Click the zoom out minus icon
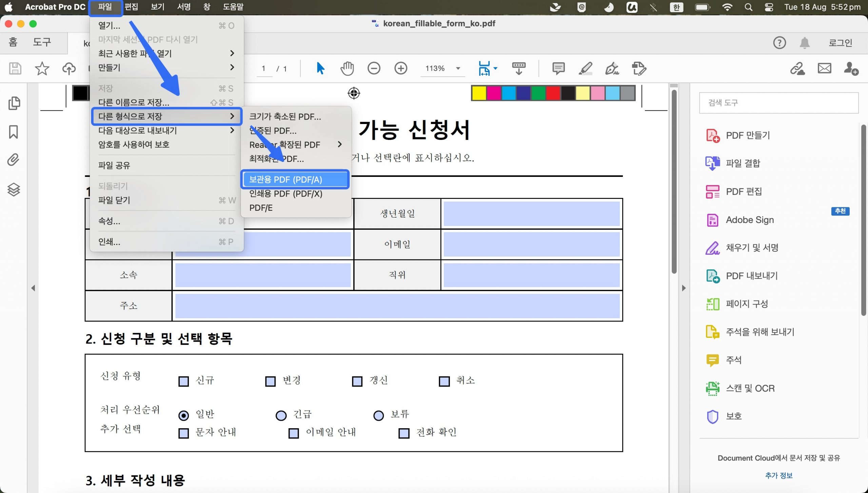 [x=374, y=68]
